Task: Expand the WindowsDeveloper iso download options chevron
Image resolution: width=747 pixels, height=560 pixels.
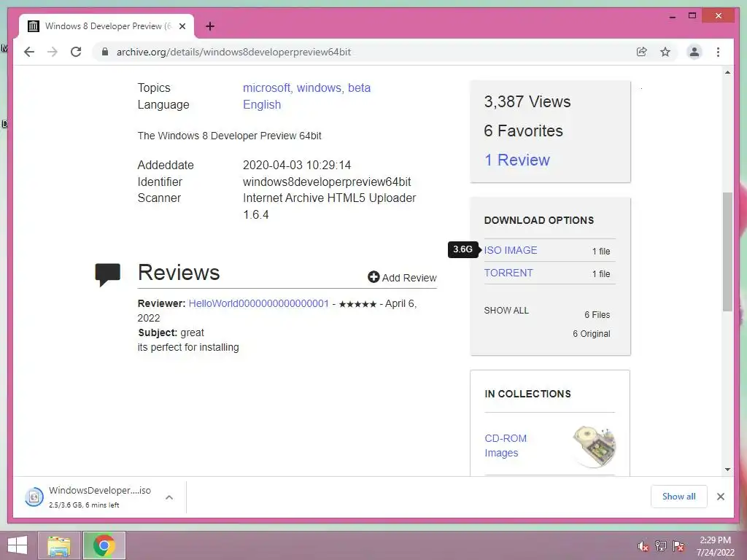Action: coord(169,497)
